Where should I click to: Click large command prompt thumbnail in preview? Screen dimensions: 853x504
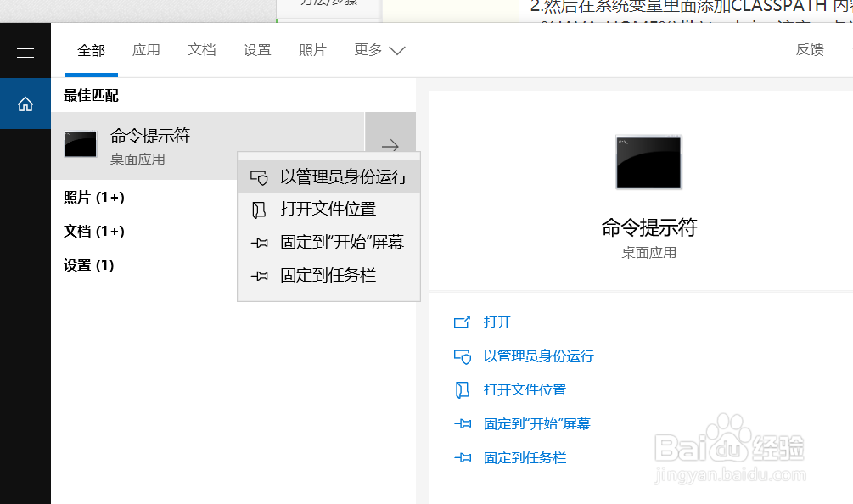click(x=648, y=162)
